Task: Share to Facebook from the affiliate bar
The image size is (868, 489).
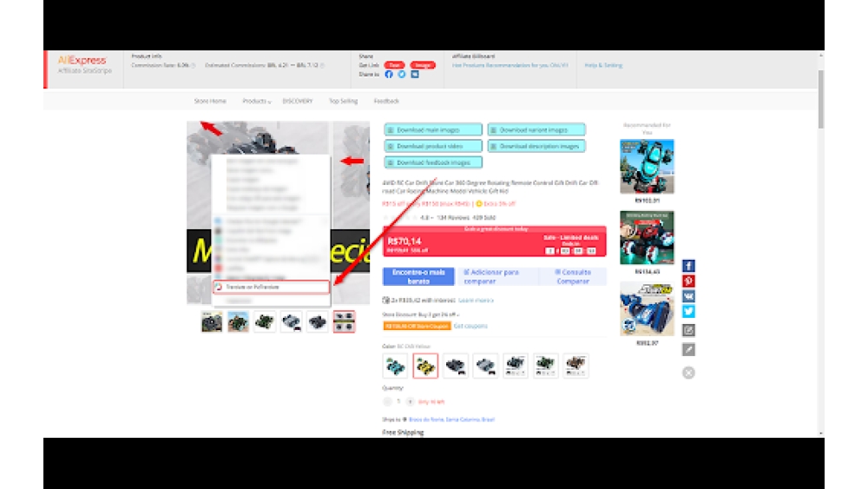Action: [389, 74]
